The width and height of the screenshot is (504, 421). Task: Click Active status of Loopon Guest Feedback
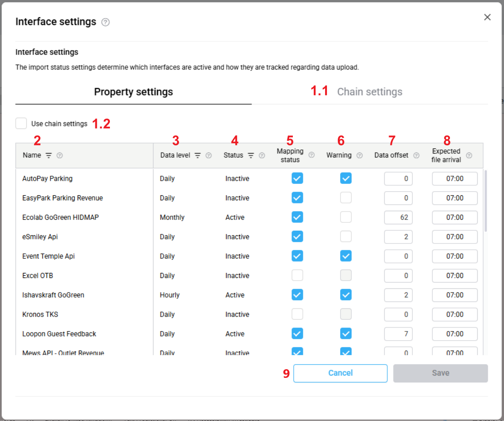click(235, 334)
